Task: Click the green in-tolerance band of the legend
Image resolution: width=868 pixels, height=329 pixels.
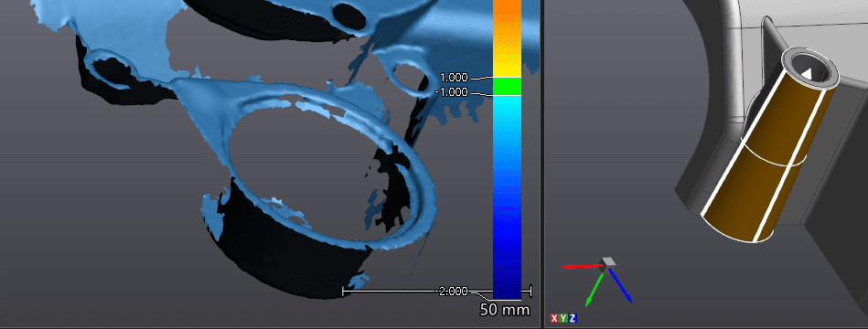Action: (x=507, y=86)
